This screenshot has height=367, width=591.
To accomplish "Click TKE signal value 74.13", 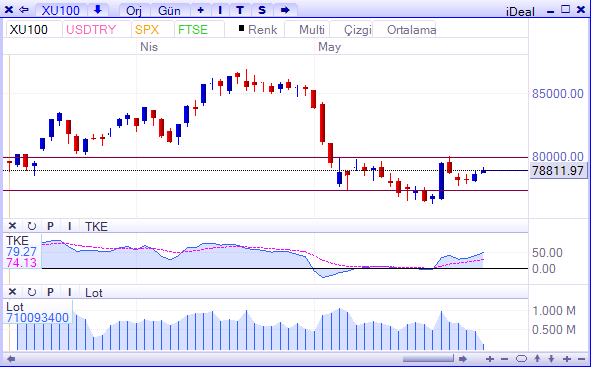I will click(21, 263).
